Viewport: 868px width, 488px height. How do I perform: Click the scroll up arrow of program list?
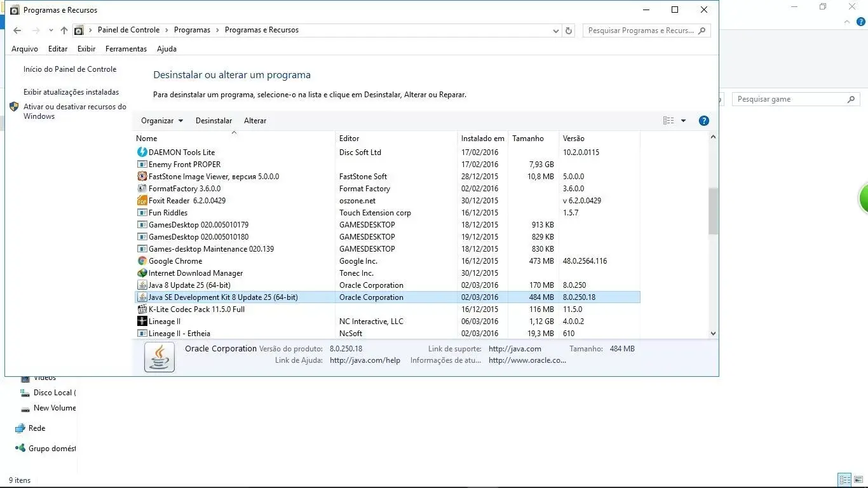click(x=713, y=137)
